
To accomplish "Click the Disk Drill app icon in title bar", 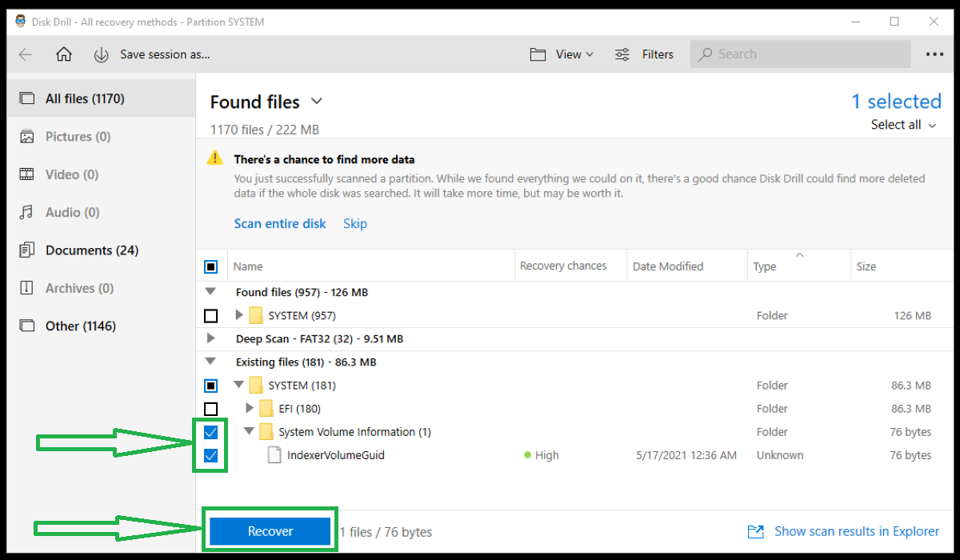I will (20, 22).
